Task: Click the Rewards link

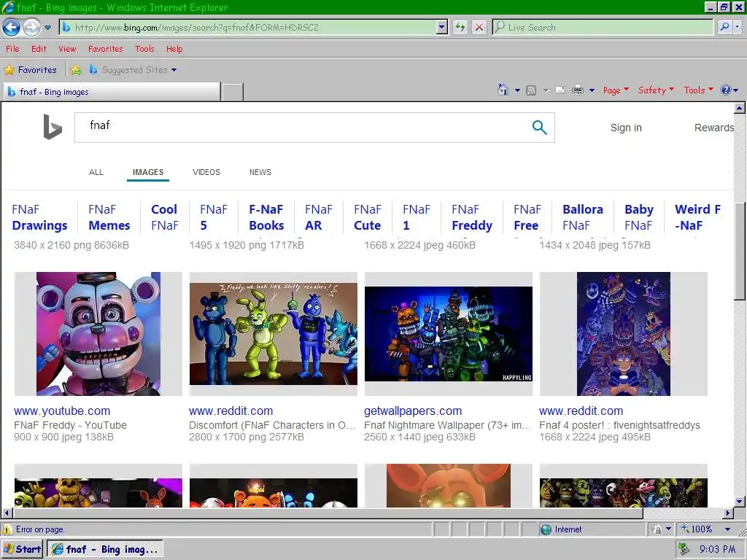Action: pyautogui.click(x=713, y=128)
